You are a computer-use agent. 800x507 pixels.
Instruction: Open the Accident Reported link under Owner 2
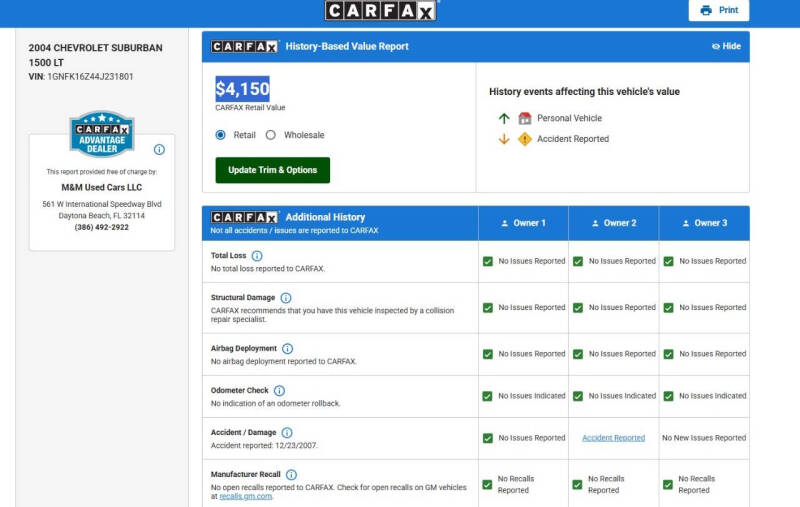click(613, 438)
